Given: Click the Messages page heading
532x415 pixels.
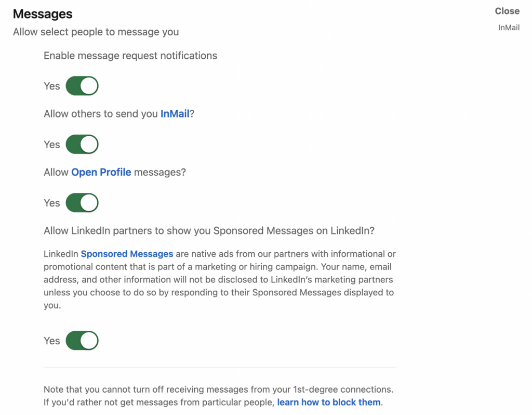Looking at the screenshot, I should [43, 14].
